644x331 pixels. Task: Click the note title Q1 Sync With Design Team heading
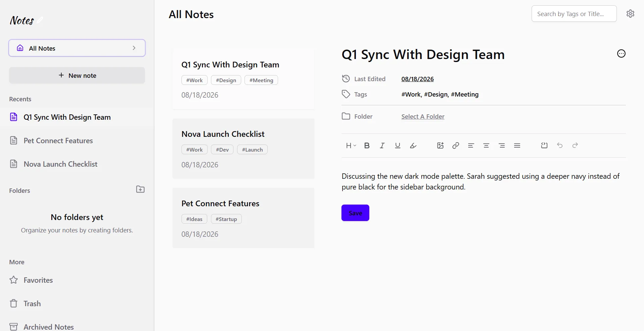(x=423, y=54)
